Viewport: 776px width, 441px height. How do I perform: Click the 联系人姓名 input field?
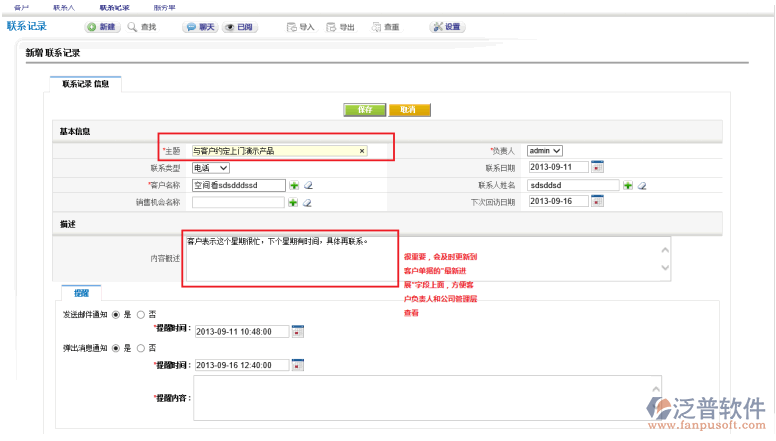[573, 185]
